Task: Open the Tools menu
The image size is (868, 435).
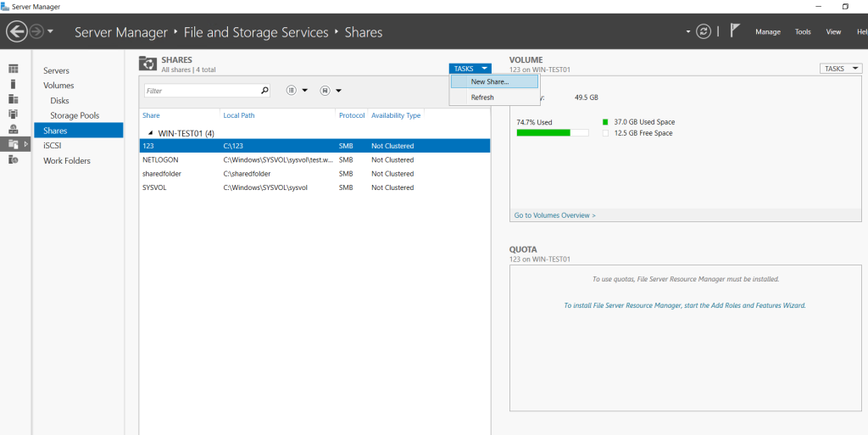Action: click(803, 31)
